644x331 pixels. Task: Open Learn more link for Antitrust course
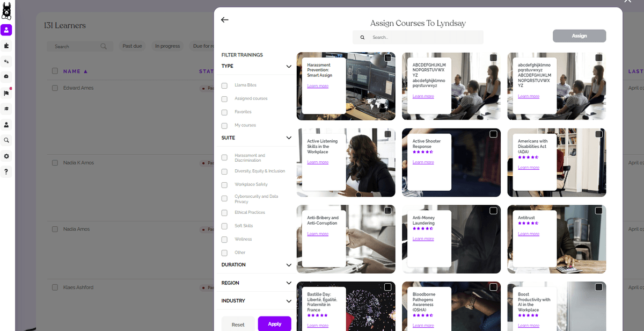click(528, 234)
